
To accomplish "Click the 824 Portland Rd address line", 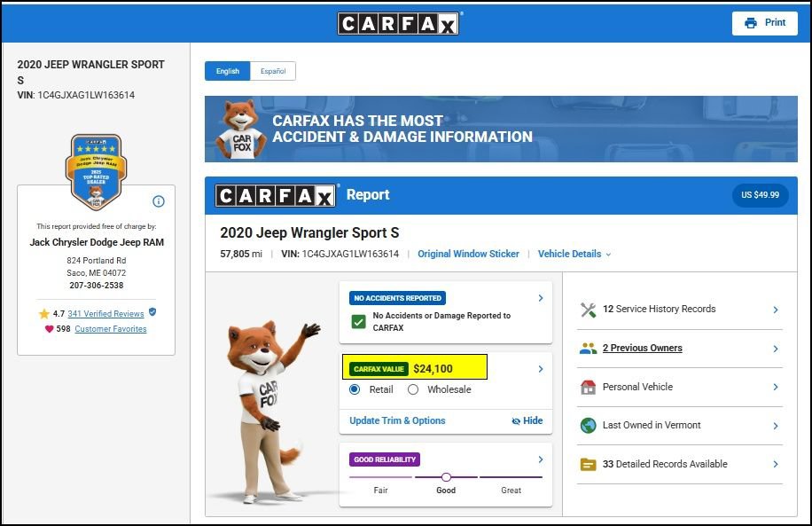I will click(x=97, y=261).
